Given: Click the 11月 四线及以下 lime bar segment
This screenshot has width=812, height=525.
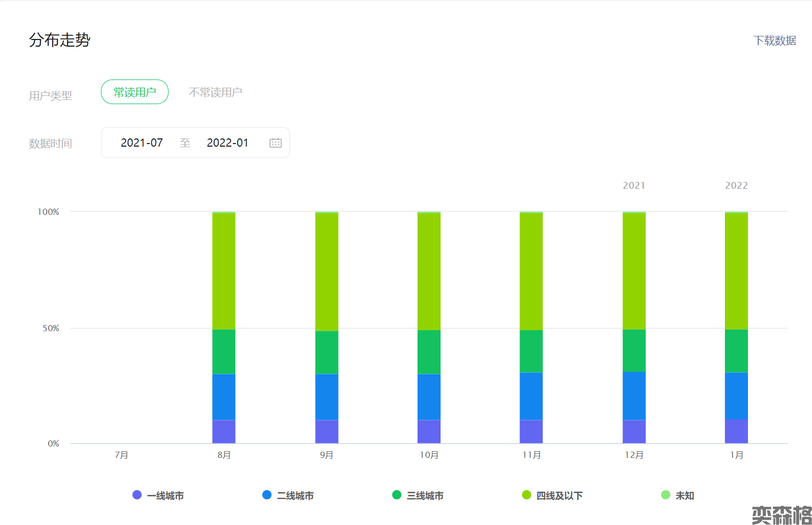Looking at the screenshot, I should pos(531,271).
